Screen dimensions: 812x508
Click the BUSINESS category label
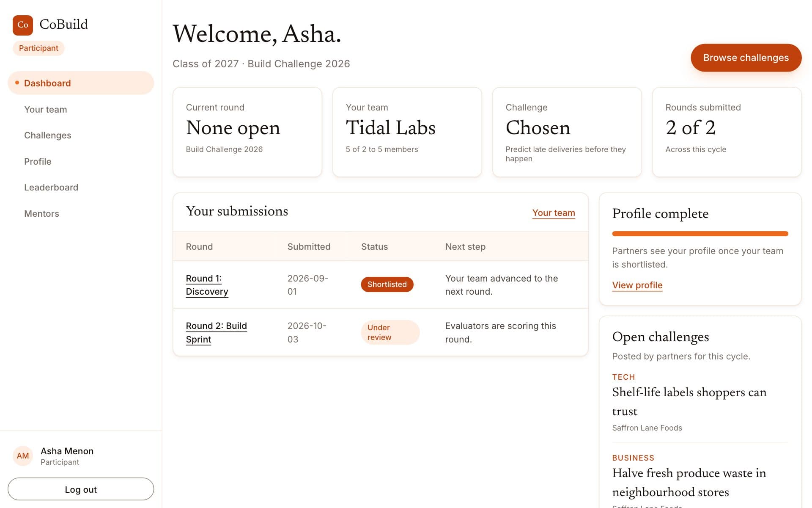(633, 458)
